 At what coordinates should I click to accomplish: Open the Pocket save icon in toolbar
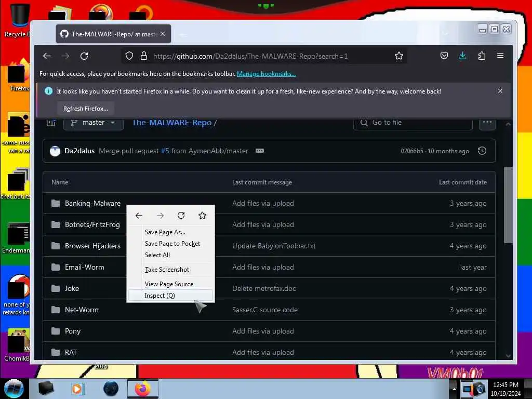(444, 56)
